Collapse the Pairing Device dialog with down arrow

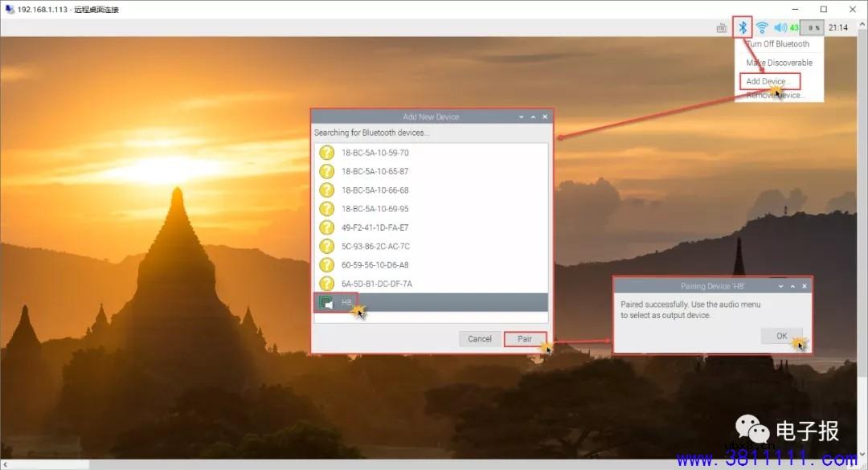[780, 286]
